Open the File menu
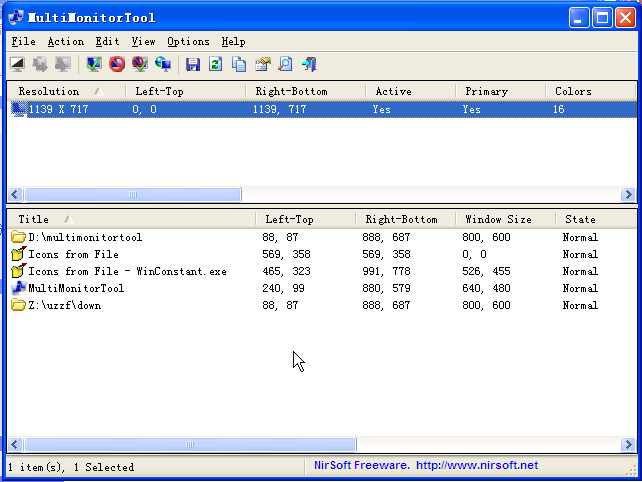 coord(23,41)
